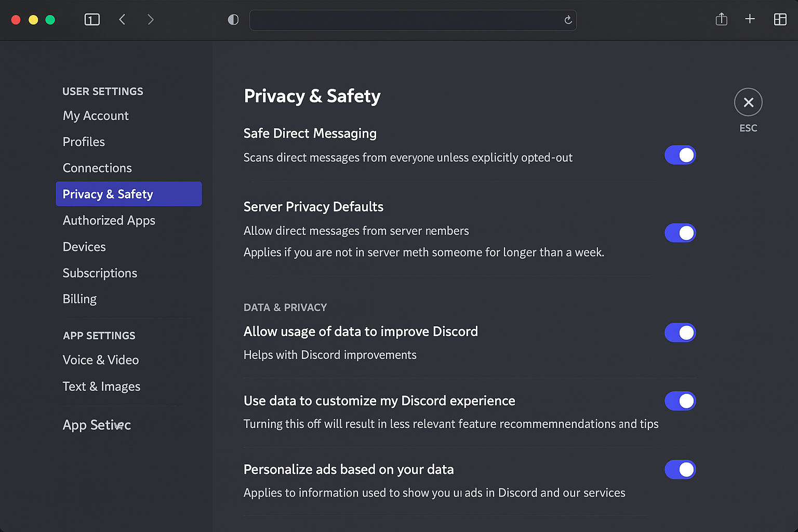Close settings with the ESC button

pyautogui.click(x=748, y=102)
